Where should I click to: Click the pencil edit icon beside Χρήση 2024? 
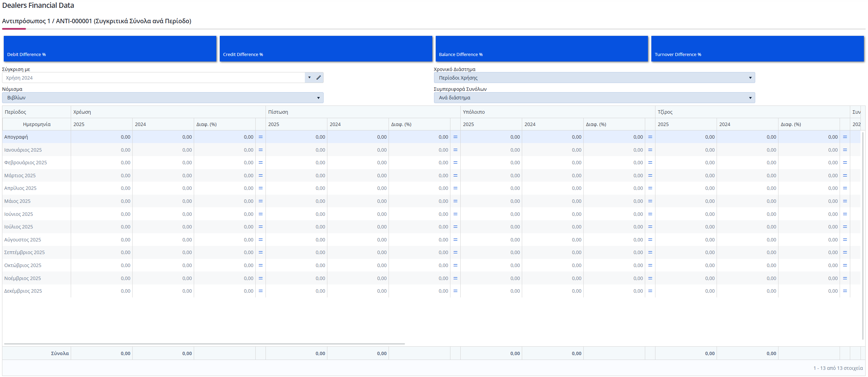[x=318, y=78]
